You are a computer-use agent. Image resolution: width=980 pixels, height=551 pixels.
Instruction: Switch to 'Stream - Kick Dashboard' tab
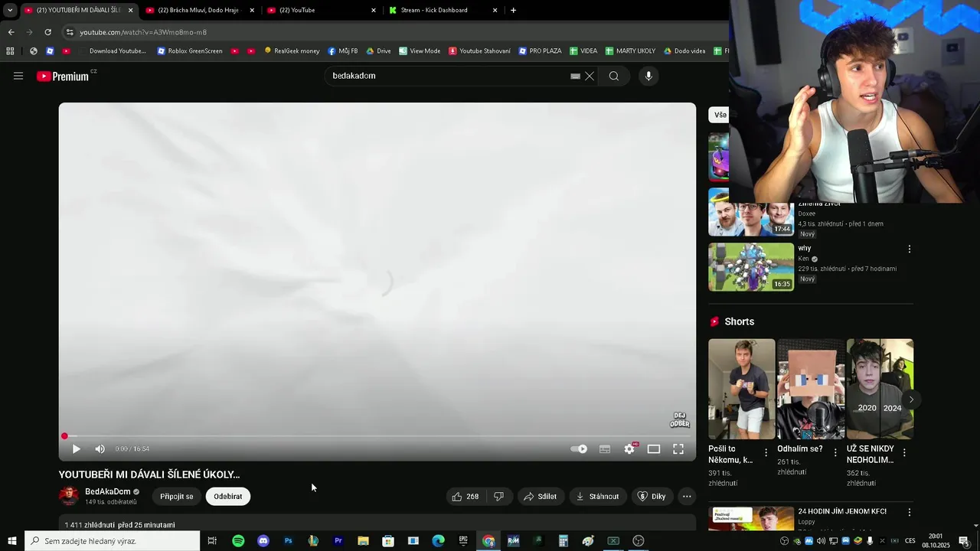(442, 10)
